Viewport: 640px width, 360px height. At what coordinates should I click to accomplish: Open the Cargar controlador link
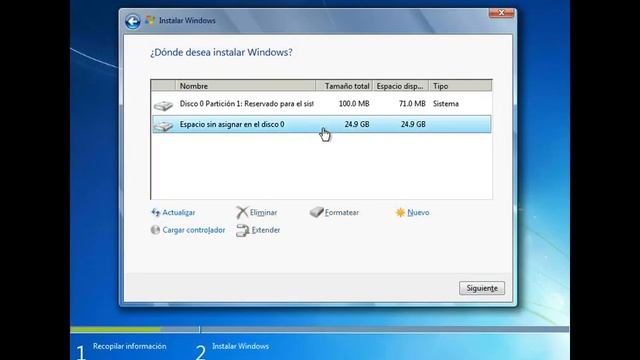(194, 230)
